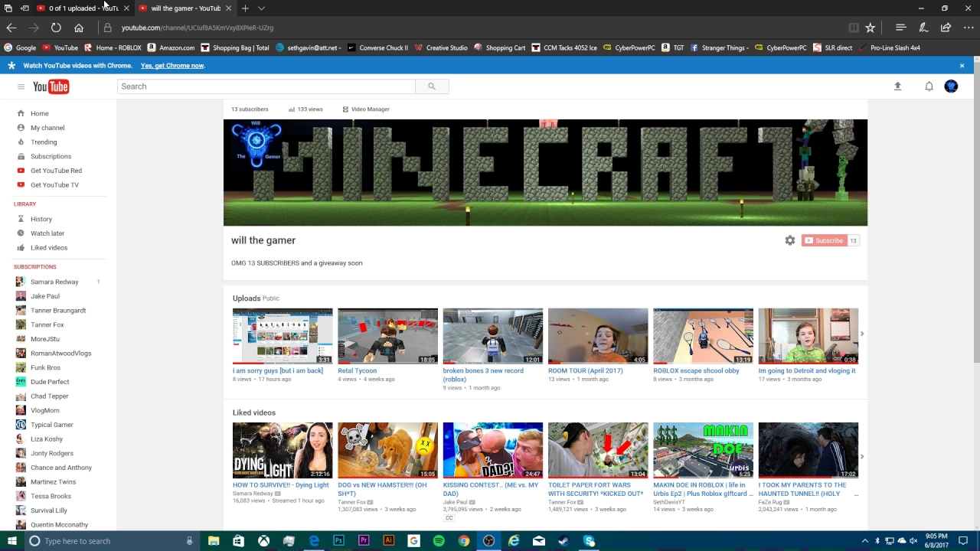Open Chrome from the taskbar
Viewport: 980px width, 551px height.
click(x=464, y=541)
